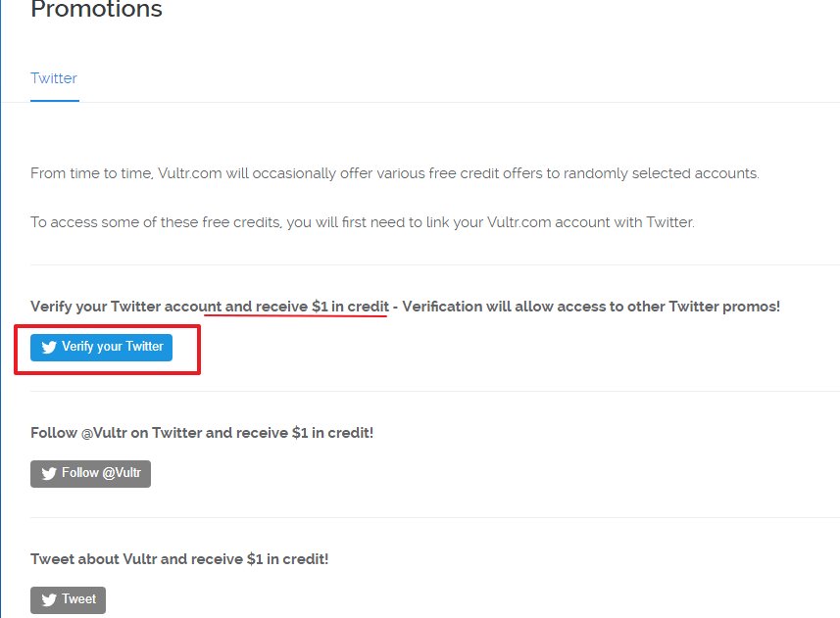Viewport: 840px width, 618px height.
Task: Click the gray Tweet button
Action: click(68, 599)
